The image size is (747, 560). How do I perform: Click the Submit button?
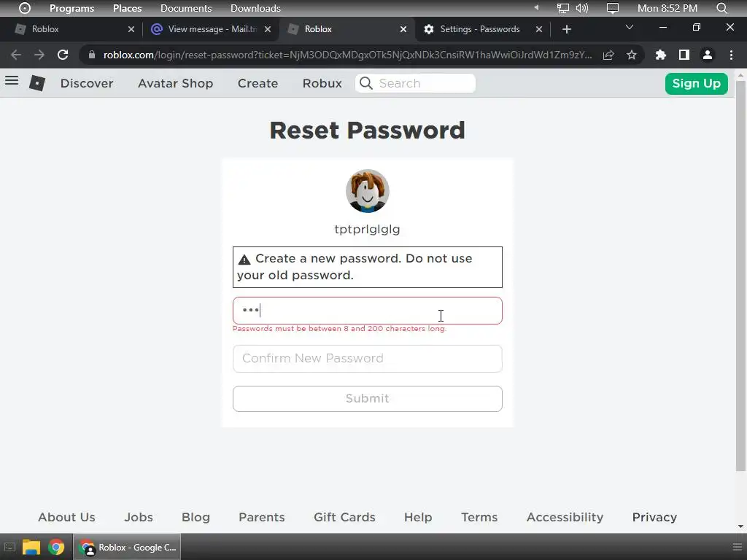point(368,399)
